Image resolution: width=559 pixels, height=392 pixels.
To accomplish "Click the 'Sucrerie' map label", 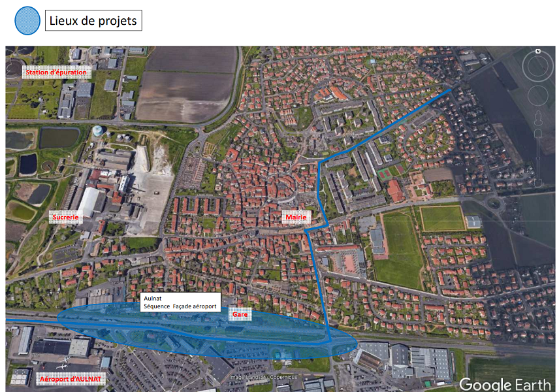I will point(65,217).
